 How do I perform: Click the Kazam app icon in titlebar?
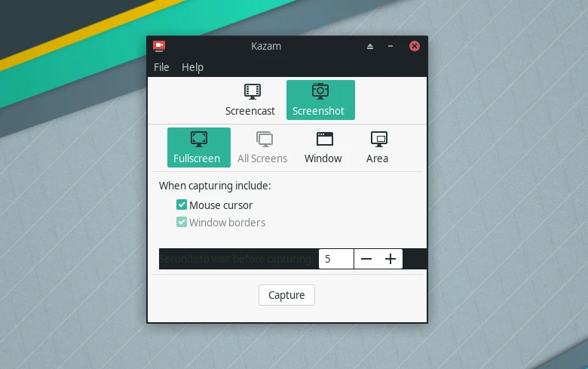tap(159, 46)
